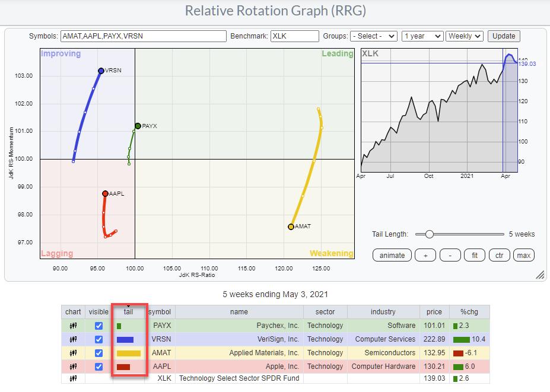Click the AMAT data point on graph
550x392 pixels.
click(x=291, y=227)
